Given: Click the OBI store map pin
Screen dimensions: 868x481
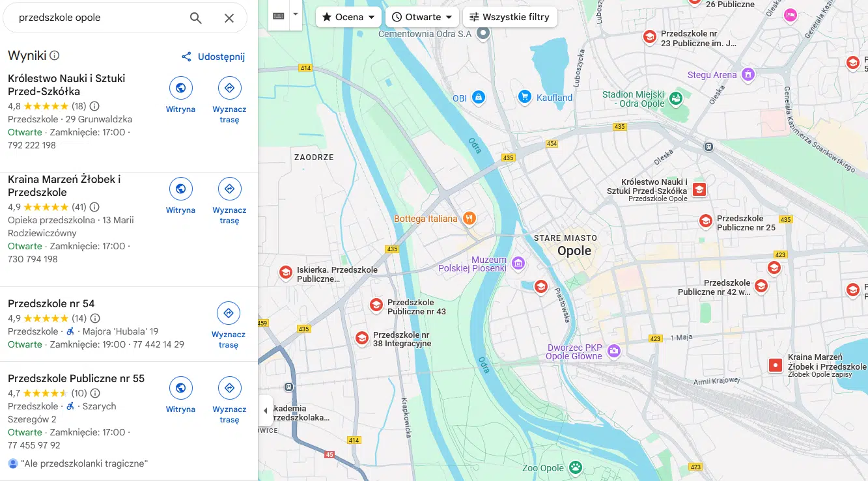Looking at the screenshot, I should click(x=479, y=97).
